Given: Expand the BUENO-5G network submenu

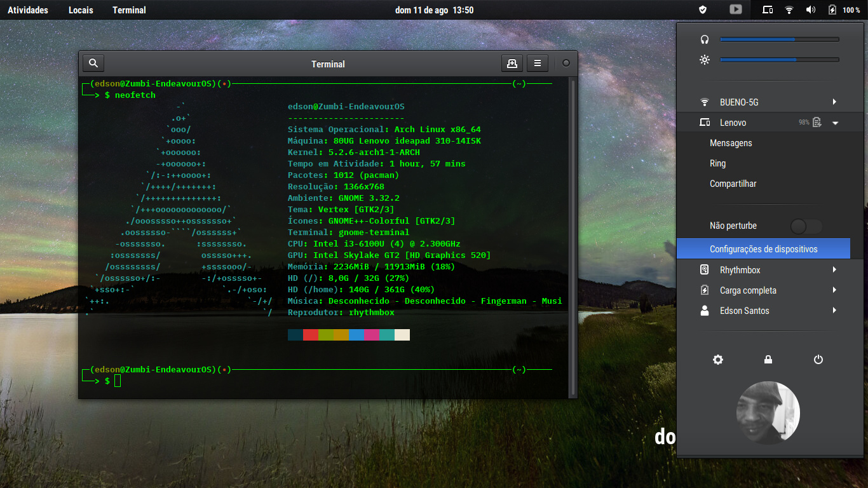Looking at the screenshot, I should [834, 102].
